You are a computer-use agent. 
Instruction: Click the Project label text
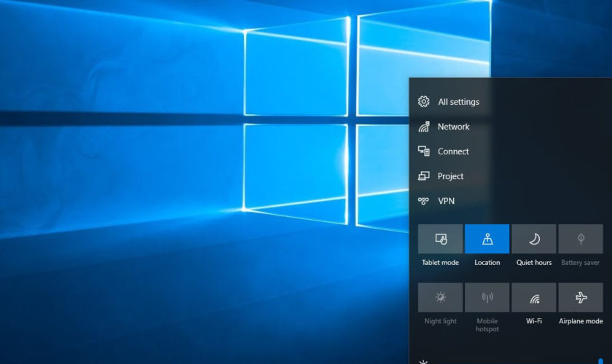[450, 176]
